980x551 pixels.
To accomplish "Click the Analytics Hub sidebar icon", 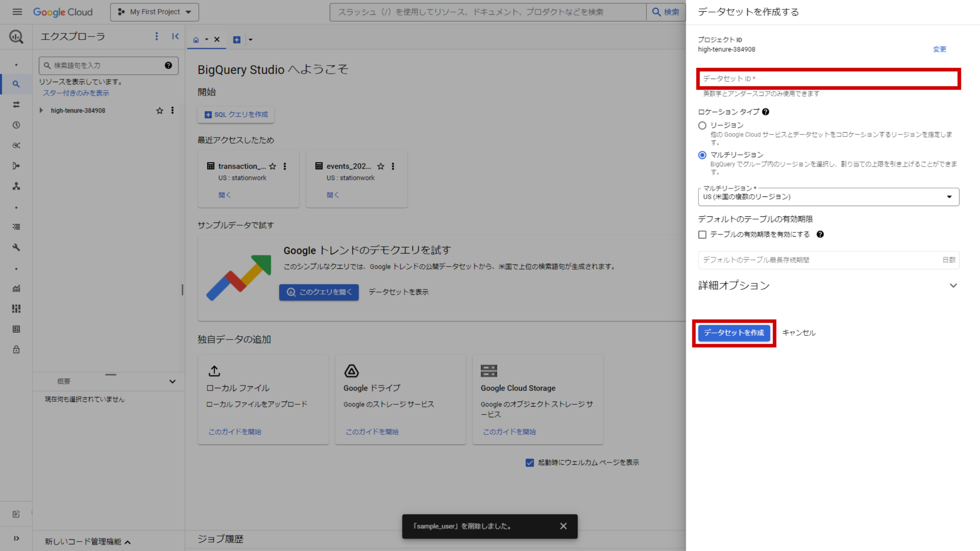I will point(16,145).
